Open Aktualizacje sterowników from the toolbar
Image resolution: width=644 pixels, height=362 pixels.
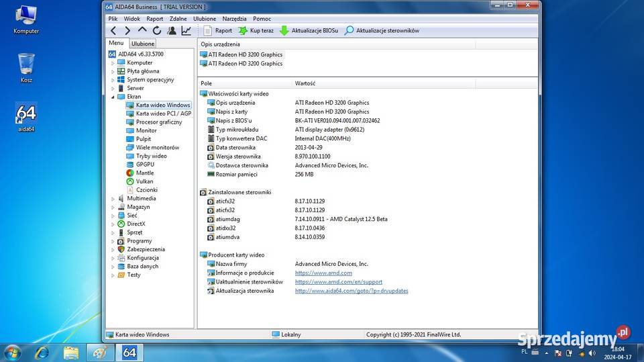pyautogui.click(x=382, y=30)
